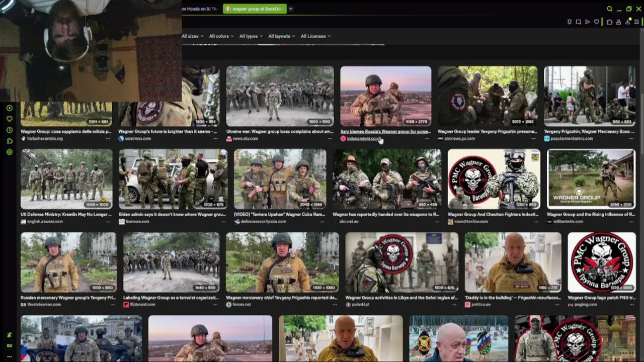Click the player triangle icon in toolbar

[x=587, y=22]
